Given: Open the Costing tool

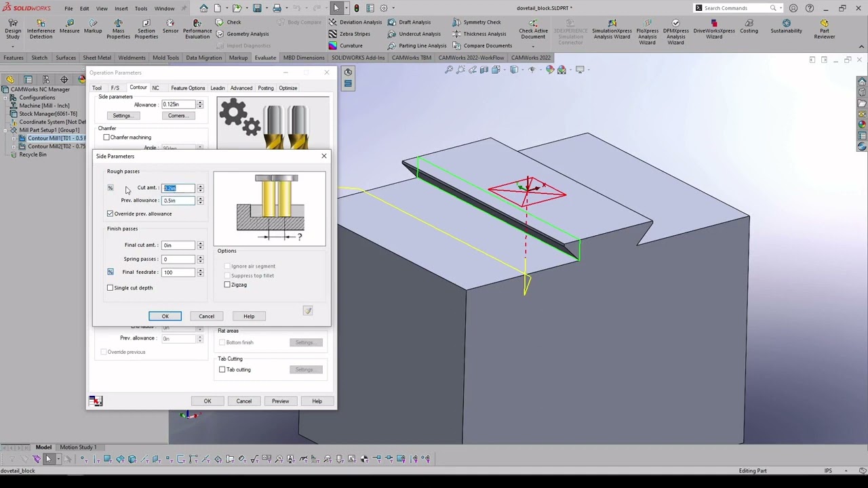Looking at the screenshot, I should [749, 26].
